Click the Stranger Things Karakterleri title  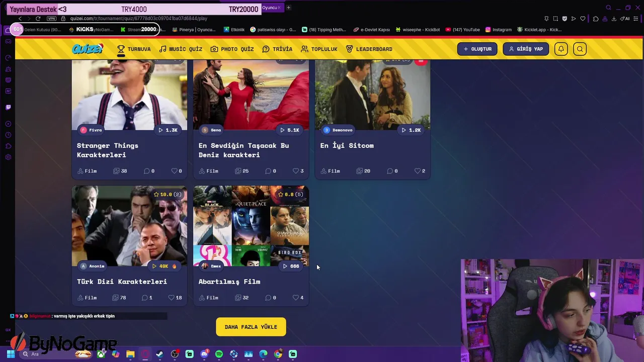coord(108,150)
